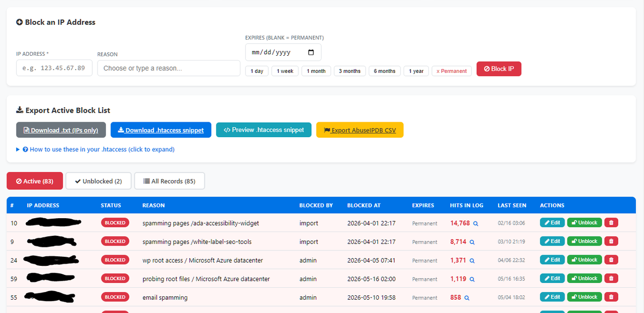The width and height of the screenshot is (644, 313).
Task: Delete row 59 with red trash icon
Action: (x=611, y=278)
